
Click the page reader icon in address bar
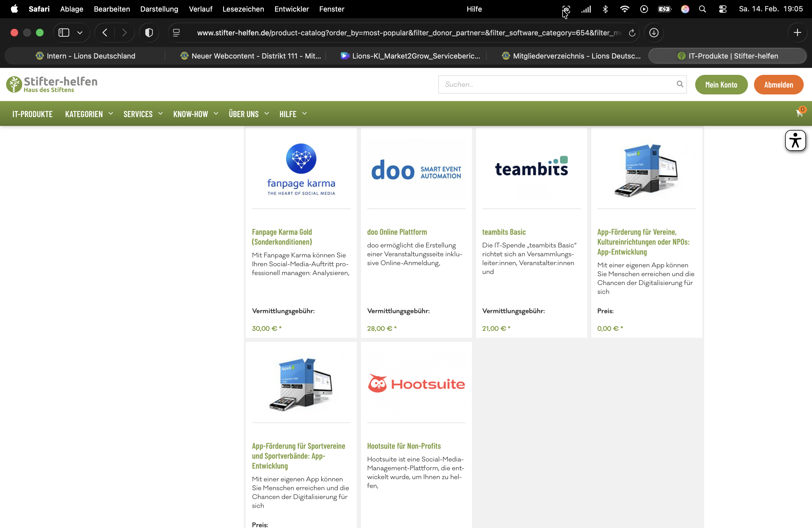[176, 33]
